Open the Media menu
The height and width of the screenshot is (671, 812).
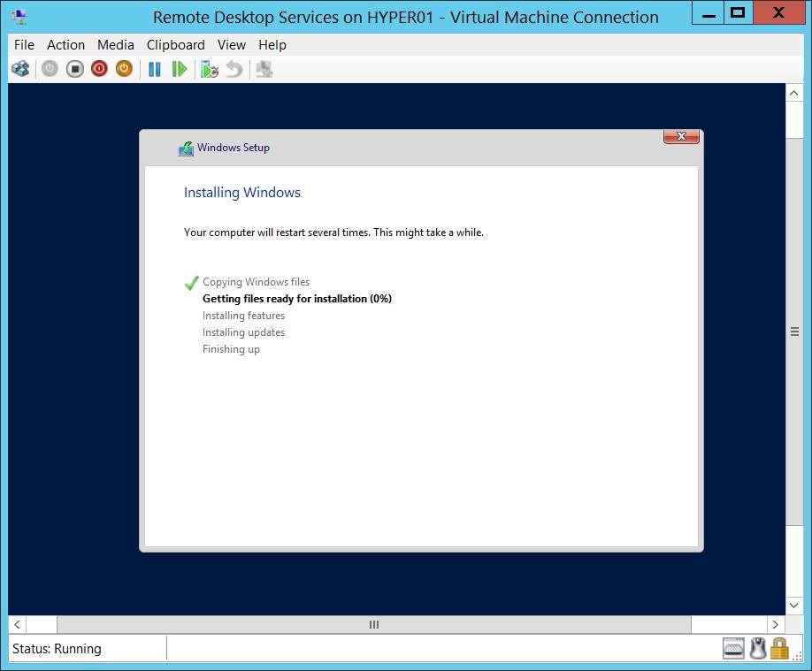pyautogui.click(x=116, y=45)
